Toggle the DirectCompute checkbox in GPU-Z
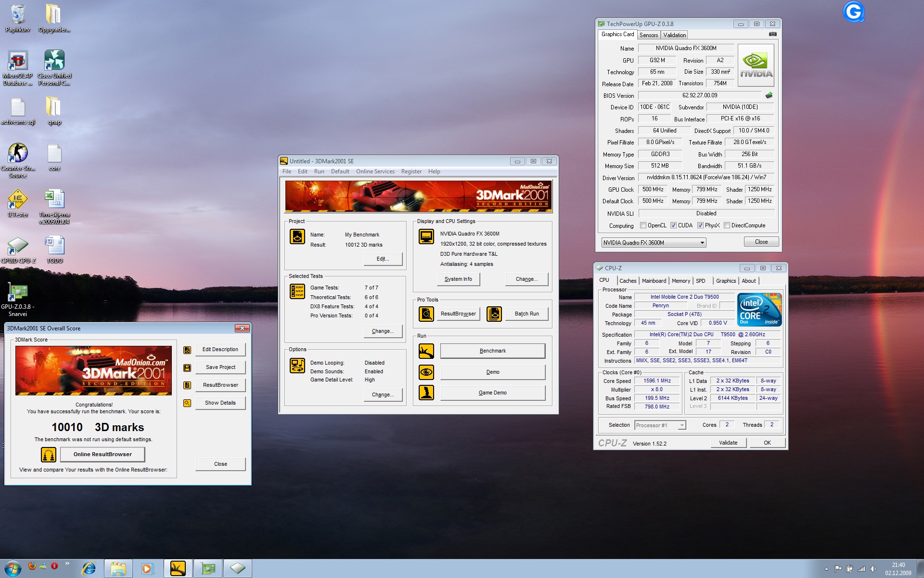Image resolution: width=924 pixels, height=578 pixels. coord(727,225)
